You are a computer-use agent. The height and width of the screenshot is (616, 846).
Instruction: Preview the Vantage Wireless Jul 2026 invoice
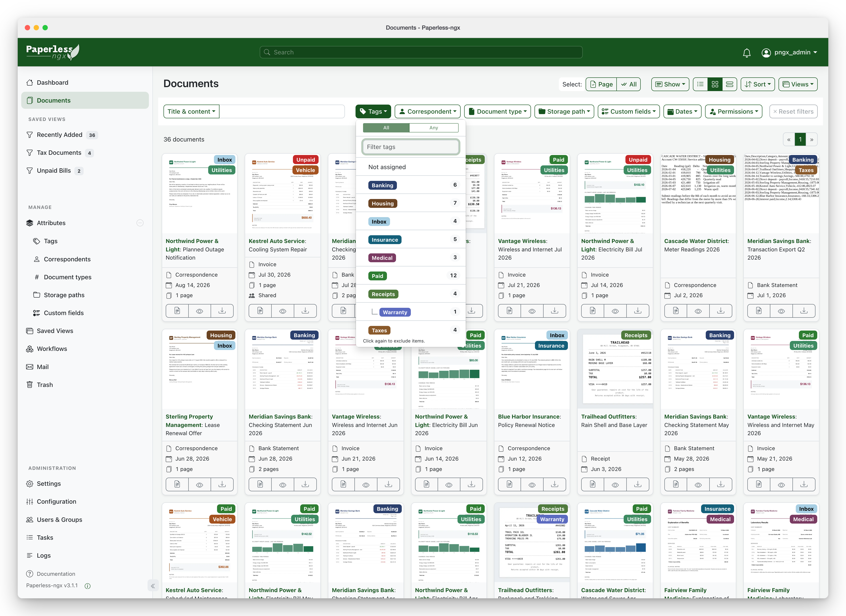click(x=532, y=311)
